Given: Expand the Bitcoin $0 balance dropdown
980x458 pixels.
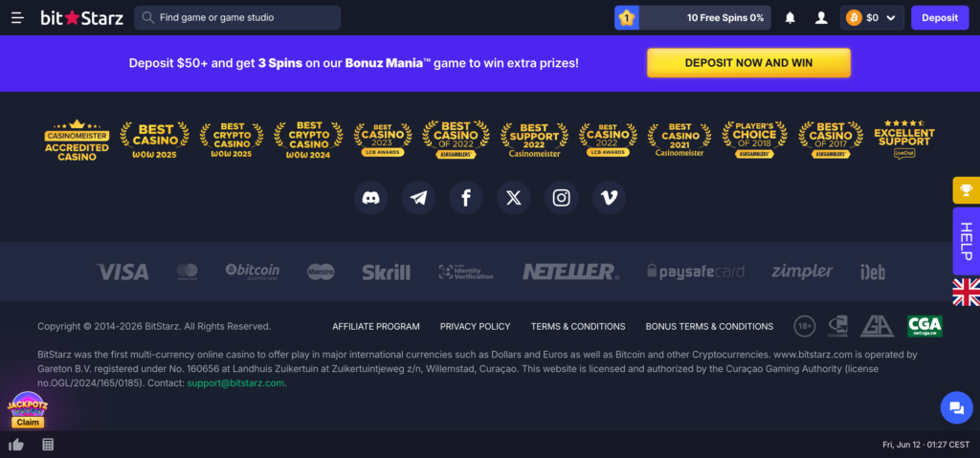Looking at the screenshot, I should [x=872, y=18].
